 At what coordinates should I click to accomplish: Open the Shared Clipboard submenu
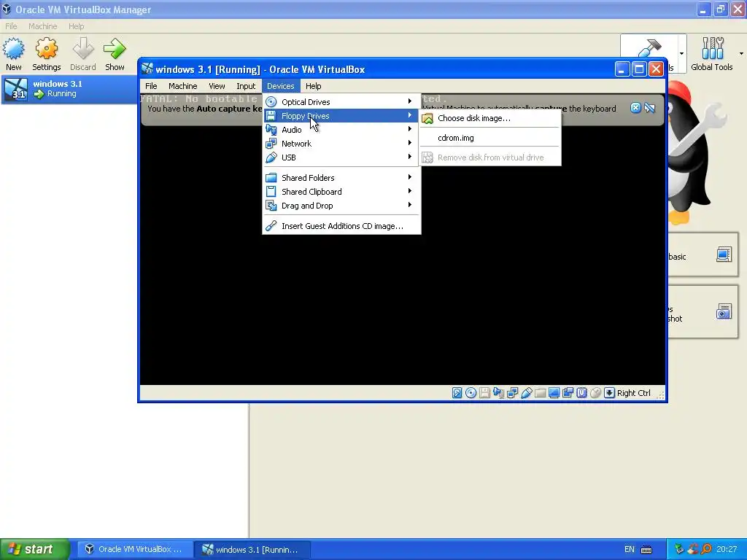coord(341,192)
